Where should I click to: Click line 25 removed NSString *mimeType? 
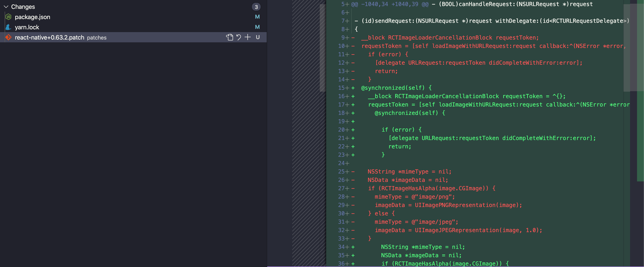click(410, 171)
